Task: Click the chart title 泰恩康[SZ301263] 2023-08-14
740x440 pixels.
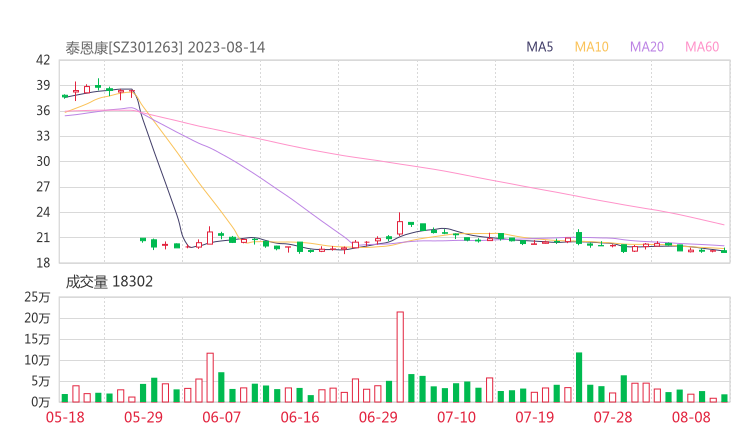Action: pos(165,48)
